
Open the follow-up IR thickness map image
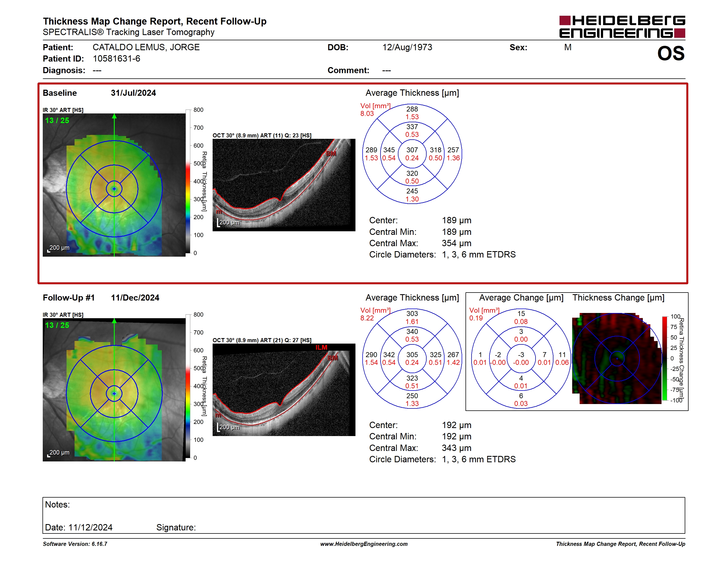[x=114, y=390]
